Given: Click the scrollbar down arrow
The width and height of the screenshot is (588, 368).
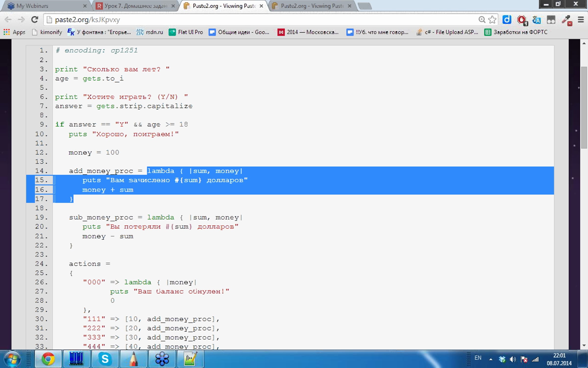Looking at the screenshot, I should 584,345.
